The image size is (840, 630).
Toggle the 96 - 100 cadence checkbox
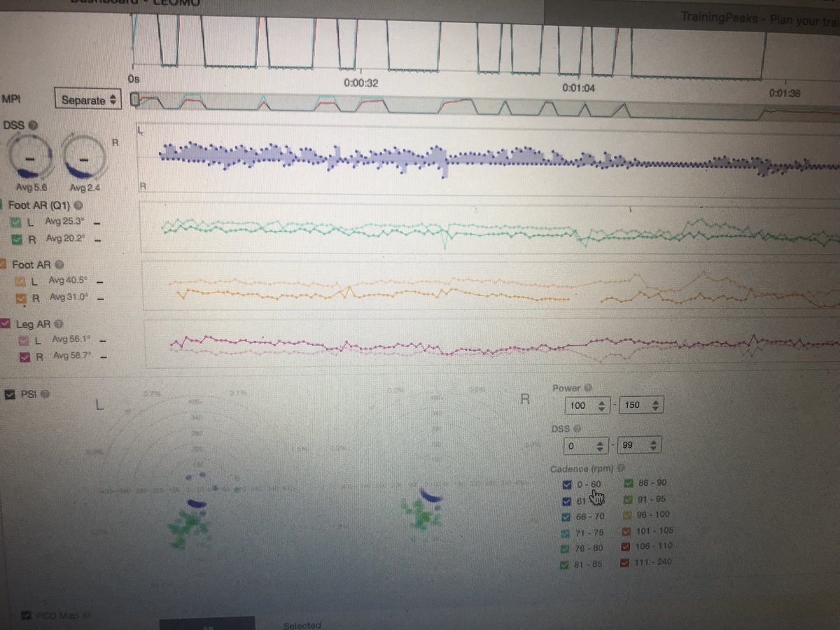629,514
